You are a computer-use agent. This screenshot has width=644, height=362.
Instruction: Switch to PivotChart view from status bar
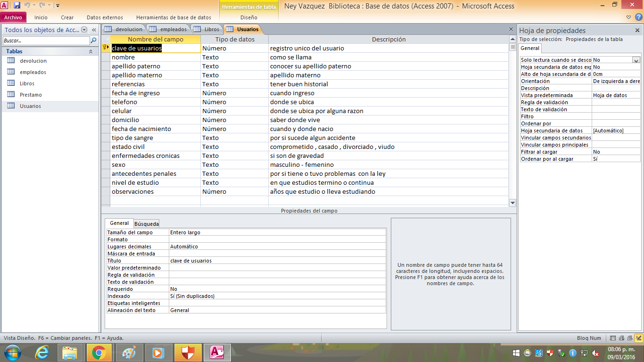point(630,338)
